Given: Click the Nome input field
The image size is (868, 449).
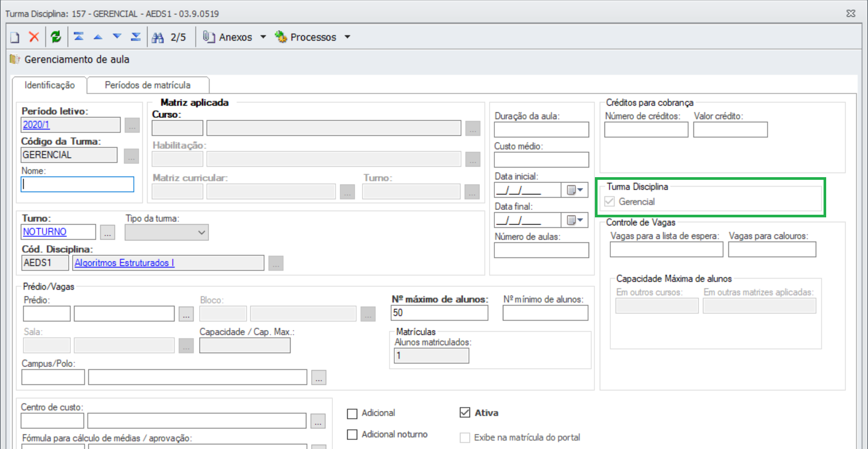Looking at the screenshot, I should pos(77,184).
